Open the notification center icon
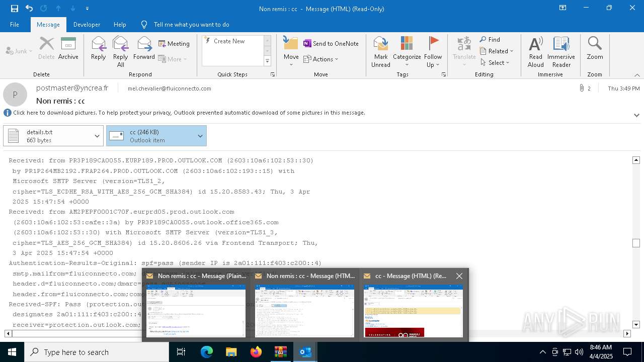This screenshot has width=644, height=362. (627, 352)
